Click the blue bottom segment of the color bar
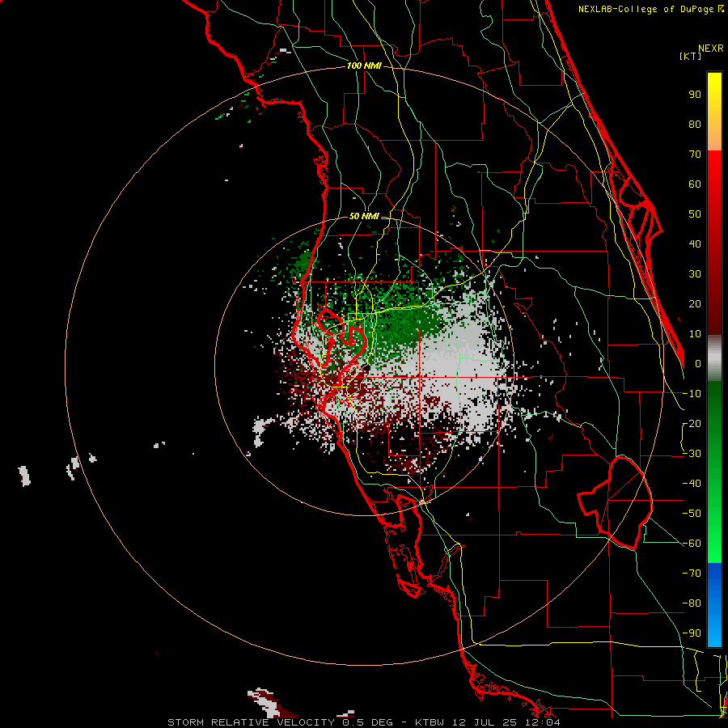 point(714,605)
